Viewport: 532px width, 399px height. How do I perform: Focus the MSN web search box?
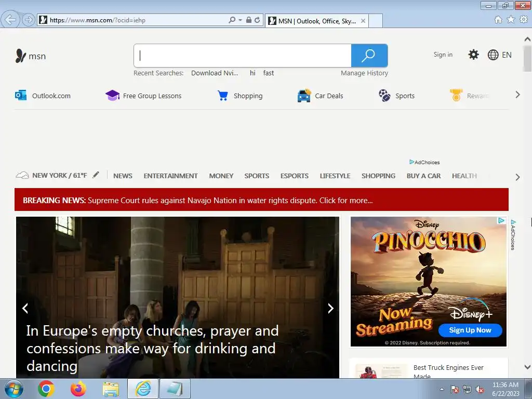243,56
